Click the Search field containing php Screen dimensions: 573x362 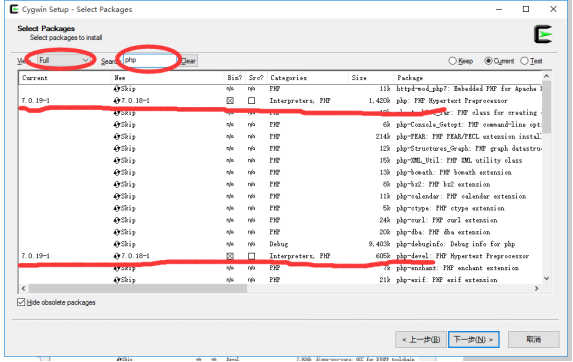(x=150, y=60)
